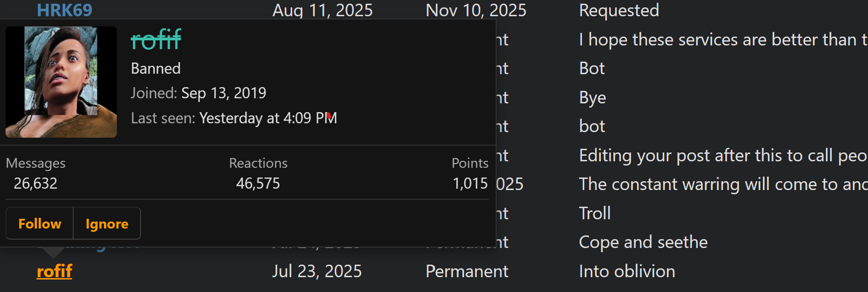
Task: Open the struck-through rofif username in the popup
Action: [156, 40]
